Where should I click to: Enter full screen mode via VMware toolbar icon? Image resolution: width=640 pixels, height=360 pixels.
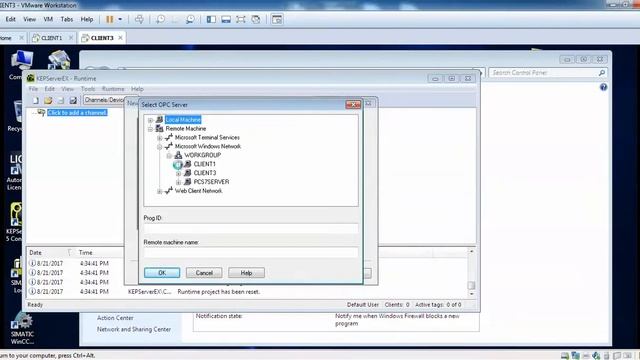coord(241,19)
